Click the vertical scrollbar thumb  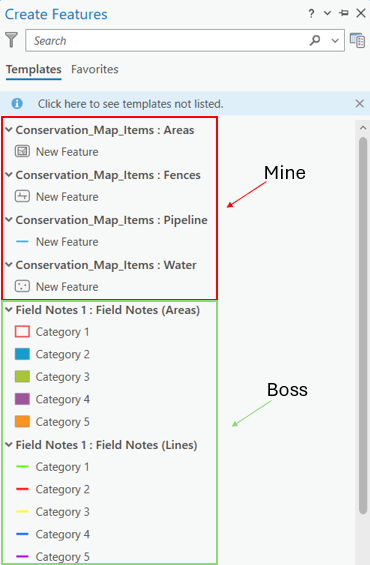click(363, 325)
